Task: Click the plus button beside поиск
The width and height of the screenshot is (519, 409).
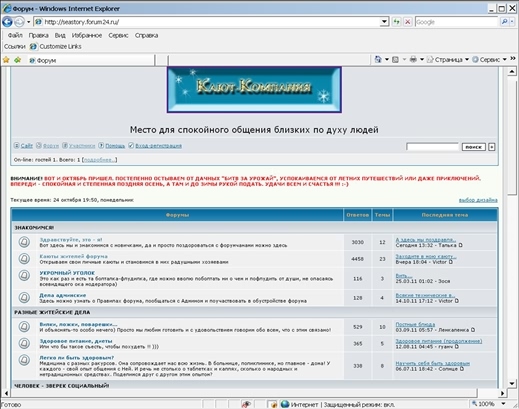Action: 492,147
